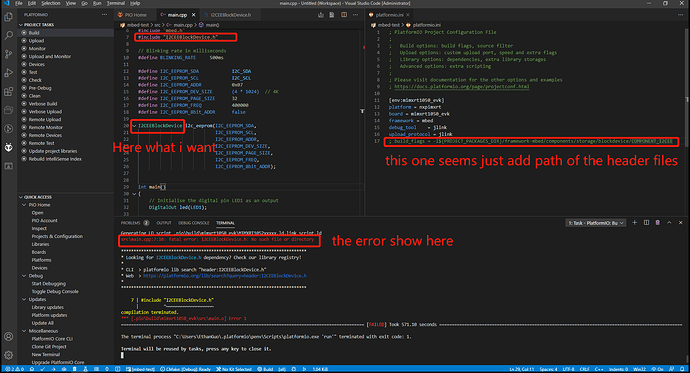The height and width of the screenshot is (373, 690).
Task: Close the platformio.ini editor tab
Action: (x=407, y=15)
